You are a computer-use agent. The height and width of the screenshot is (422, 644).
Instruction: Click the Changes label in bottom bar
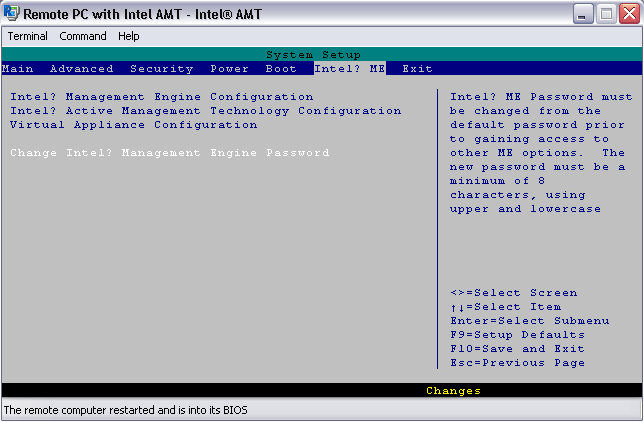coord(454,390)
